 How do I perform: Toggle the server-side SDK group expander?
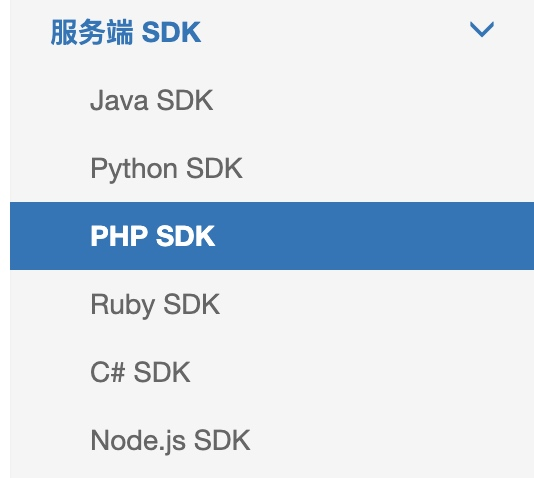click(x=482, y=29)
